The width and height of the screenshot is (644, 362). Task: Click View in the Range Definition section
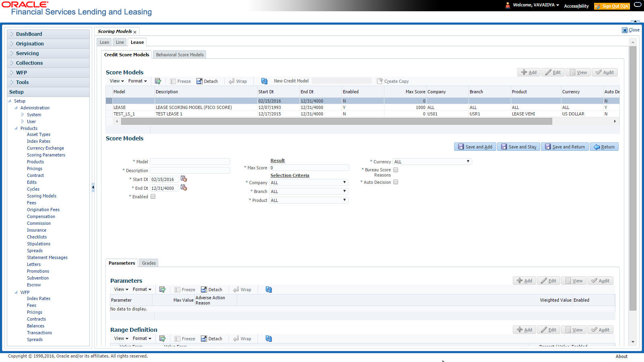pos(574,330)
